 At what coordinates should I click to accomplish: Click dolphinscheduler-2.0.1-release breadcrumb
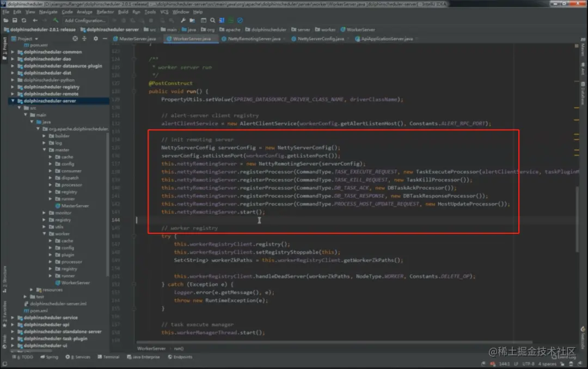(40, 29)
